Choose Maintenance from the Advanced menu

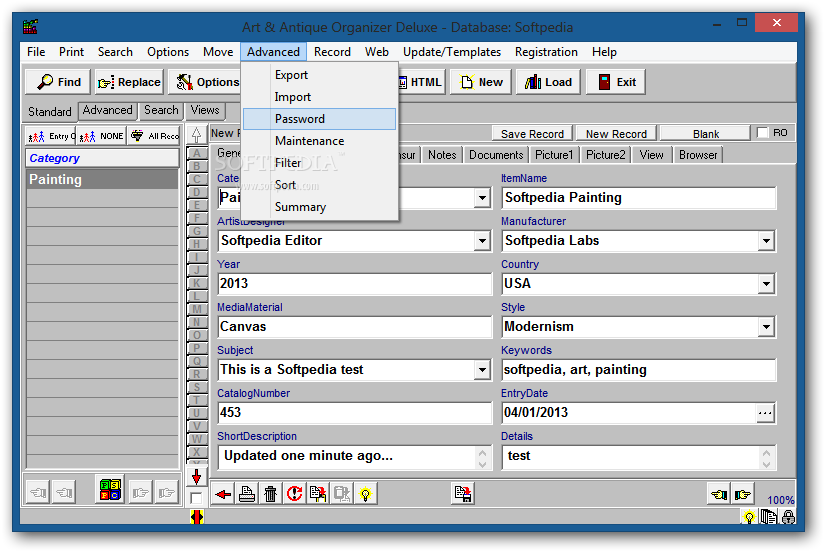click(319, 141)
